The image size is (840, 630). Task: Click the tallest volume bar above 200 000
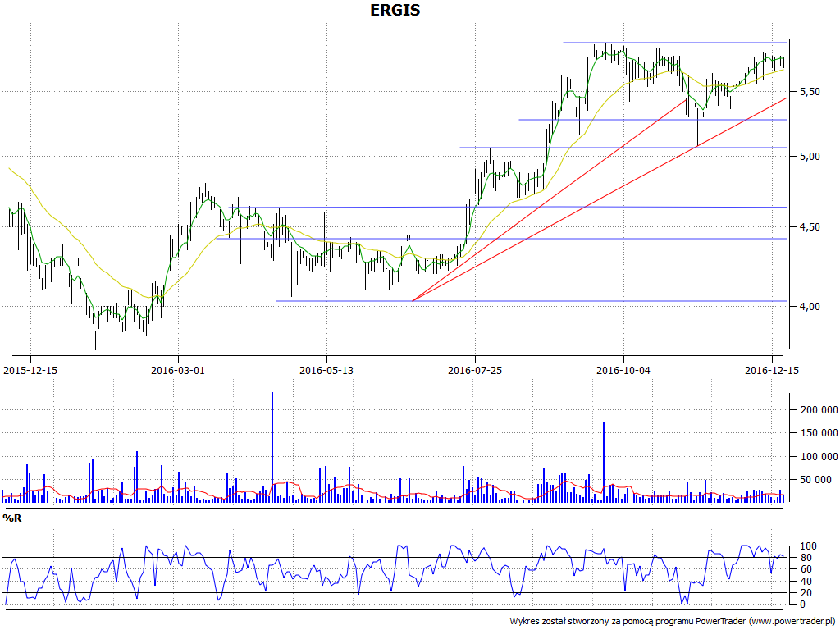(272, 447)
